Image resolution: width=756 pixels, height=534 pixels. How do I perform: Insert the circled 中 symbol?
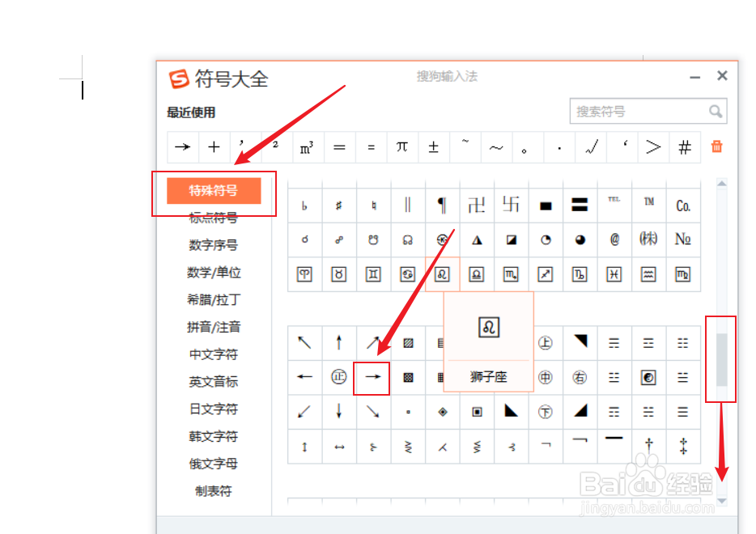pos(546,377)
